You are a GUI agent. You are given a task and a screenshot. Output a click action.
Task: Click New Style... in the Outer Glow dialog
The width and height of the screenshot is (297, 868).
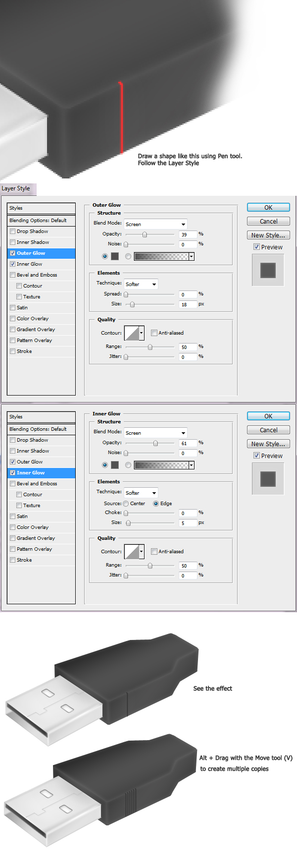click(x=268, y=235)
